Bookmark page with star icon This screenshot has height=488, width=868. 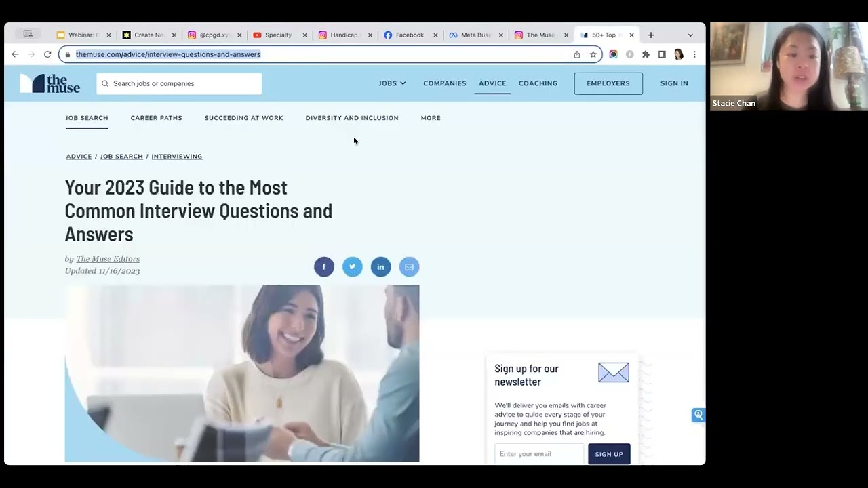coord(593,54)
